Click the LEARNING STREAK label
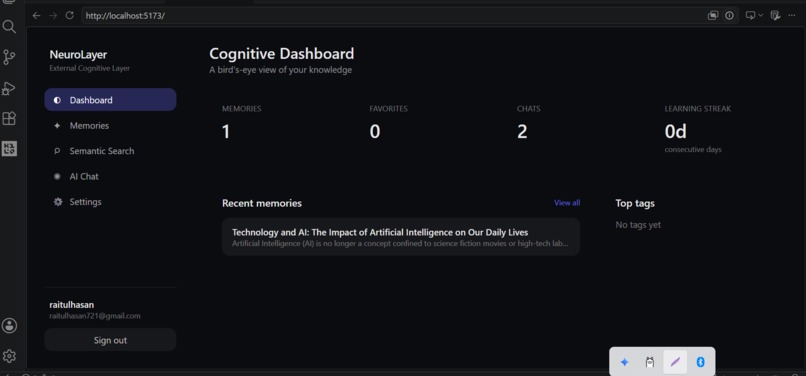 tap(698, 109)
